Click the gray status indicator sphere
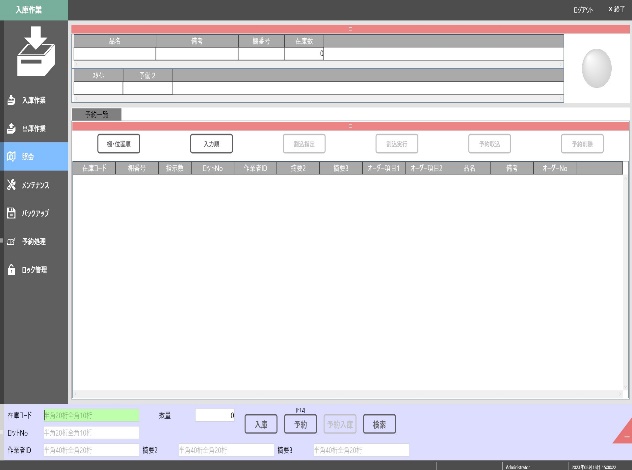This screenshot has height=470, width=632. click(x=597, y=68)
